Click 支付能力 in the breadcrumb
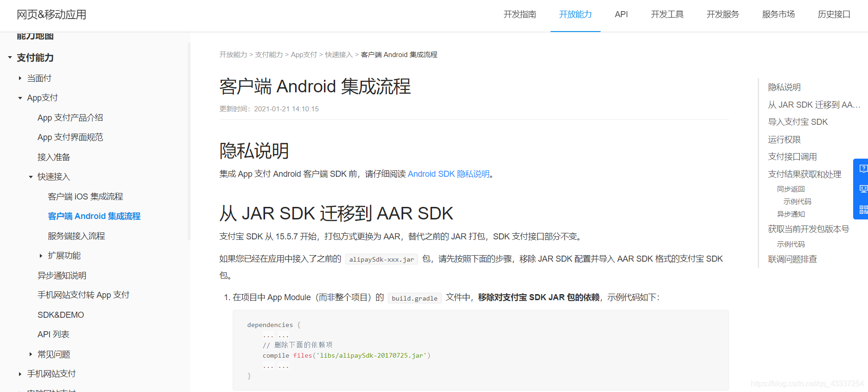Screen dimensions: 868x392 point(269,55)
